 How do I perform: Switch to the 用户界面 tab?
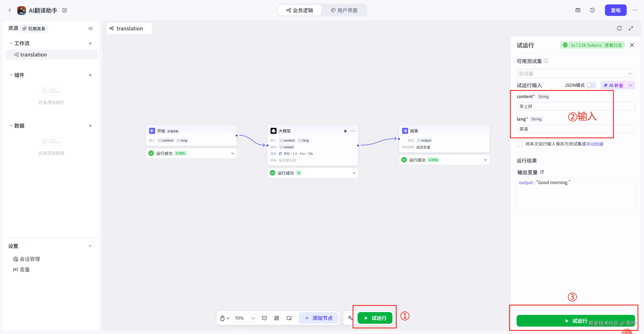344,10
